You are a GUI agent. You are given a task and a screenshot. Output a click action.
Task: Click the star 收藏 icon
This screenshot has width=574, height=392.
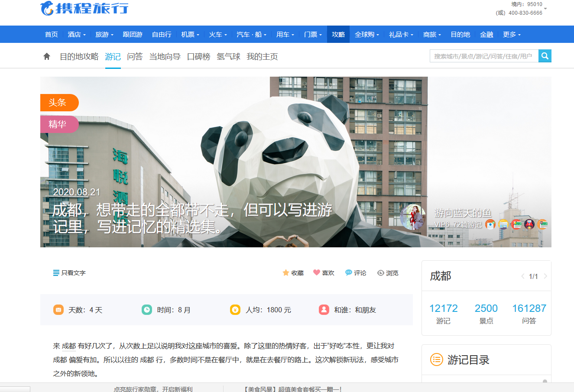(x=285, y=272)
